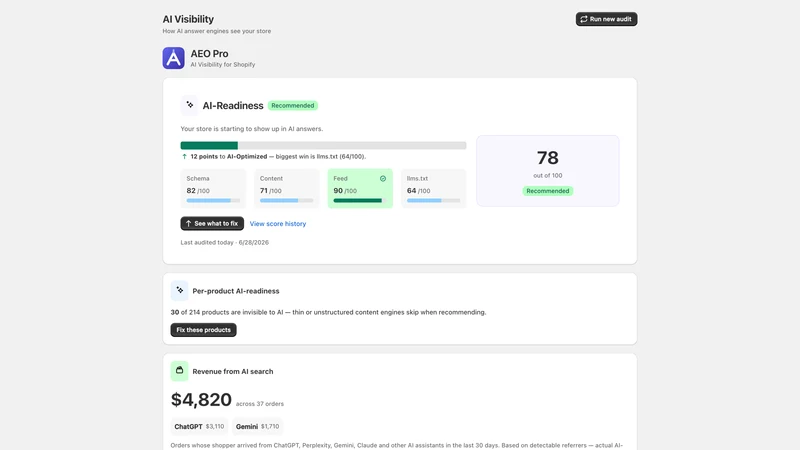Click the Revenue from AI search bag icon
Image resolution: width=800 pixels, height=450 pixels.
[x=180, y=371]
